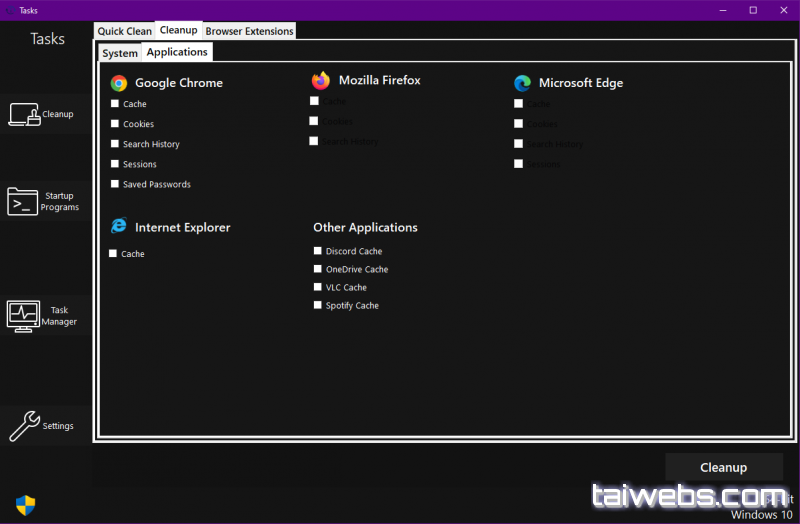
Task: Open the Task Manager monitor icon
Action: [23, 316]
